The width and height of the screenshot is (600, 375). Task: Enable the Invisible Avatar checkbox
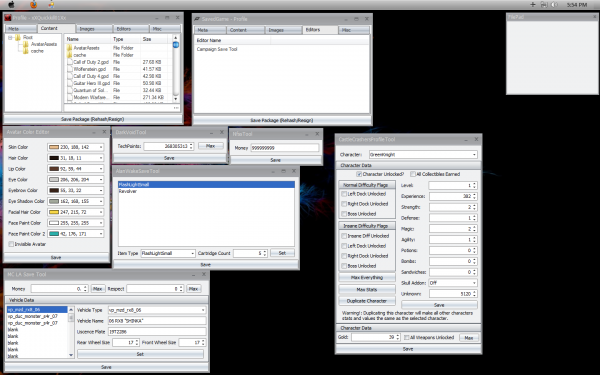(x=11, y=244)
